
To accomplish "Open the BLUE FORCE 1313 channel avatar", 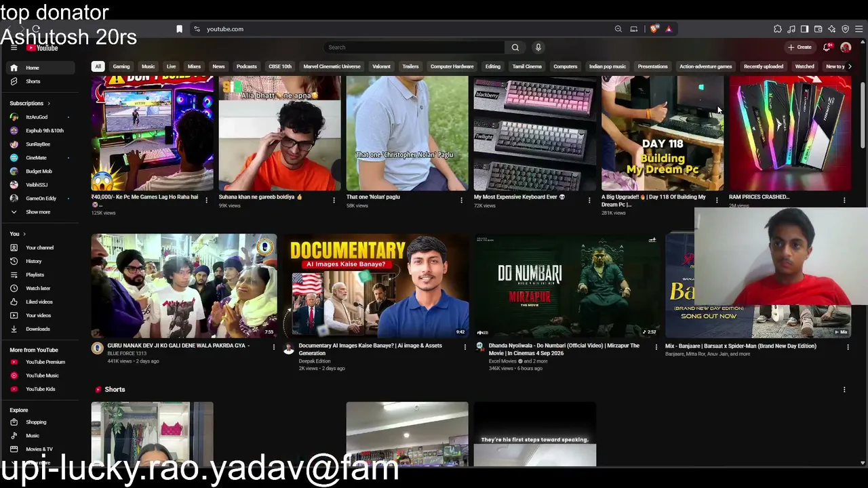I will click(x=98, y=348).
